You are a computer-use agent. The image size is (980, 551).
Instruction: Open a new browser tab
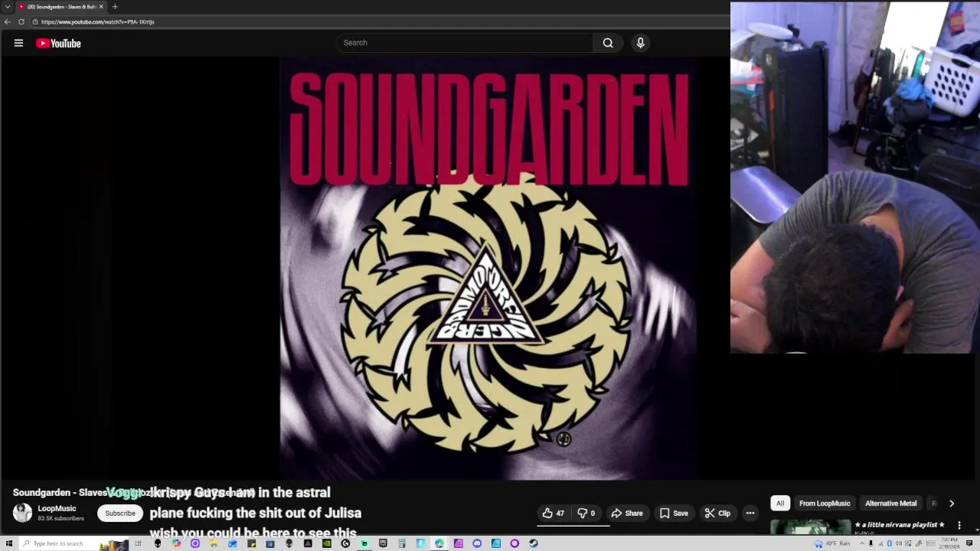(x=115, y=7)
